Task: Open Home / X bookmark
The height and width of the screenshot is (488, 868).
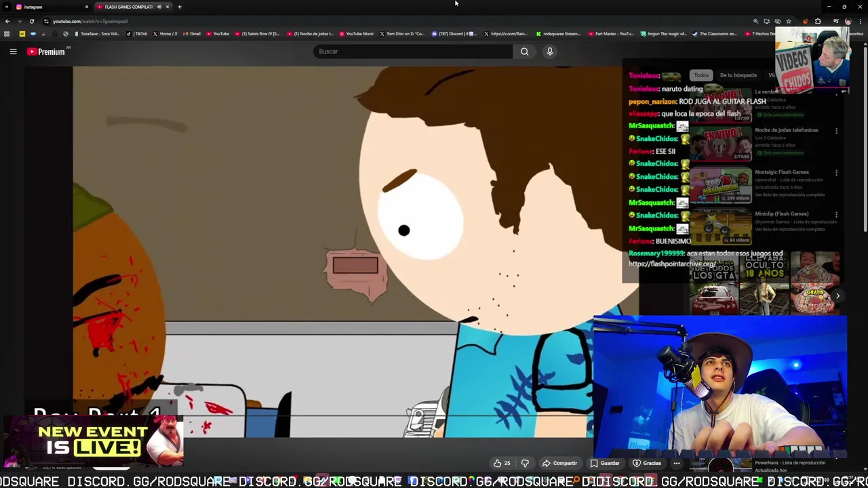Action: coord(165,34)
